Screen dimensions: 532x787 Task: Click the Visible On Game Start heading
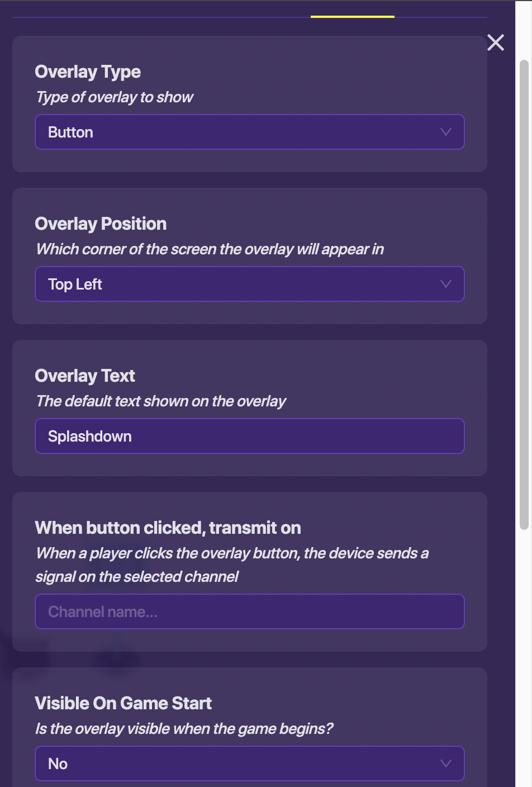pyautogui.click(x=123, y=703)
